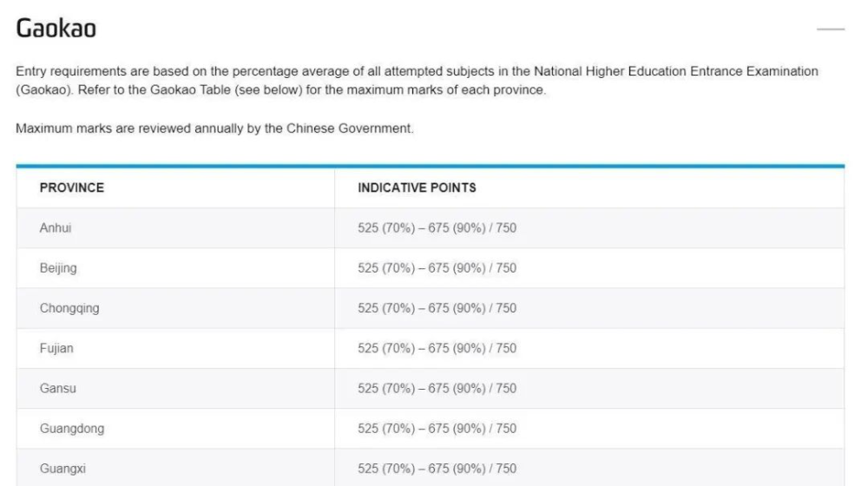868x486 pixels.
Task: Select the Guangdong province cell
Action: point(72,428)
